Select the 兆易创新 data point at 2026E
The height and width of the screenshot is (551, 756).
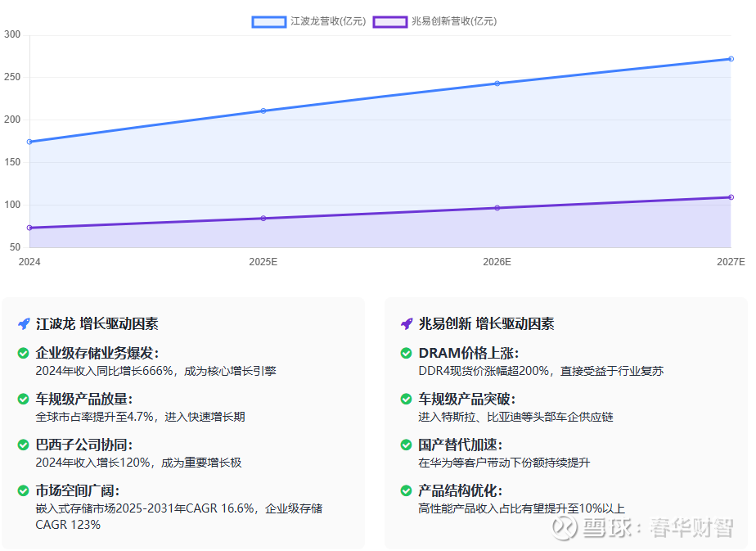[x=497, y=208]
